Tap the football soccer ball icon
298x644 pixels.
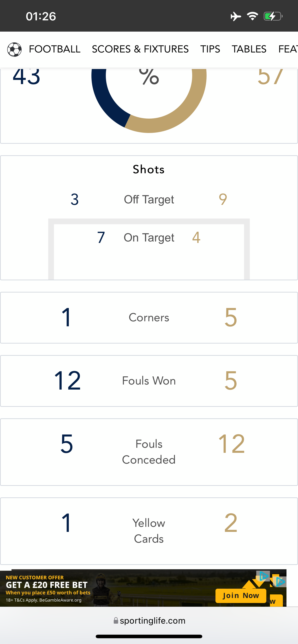[15, 49]
